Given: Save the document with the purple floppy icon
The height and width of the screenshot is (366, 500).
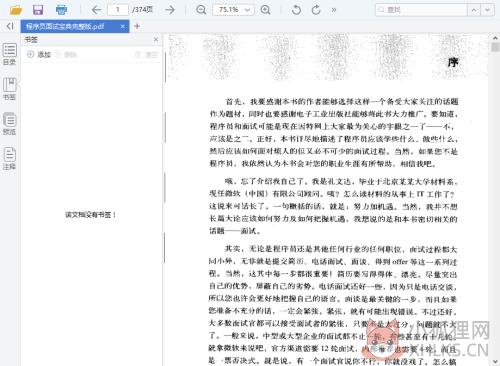Looking at the screenshot, I should click(x=38, y=10).
